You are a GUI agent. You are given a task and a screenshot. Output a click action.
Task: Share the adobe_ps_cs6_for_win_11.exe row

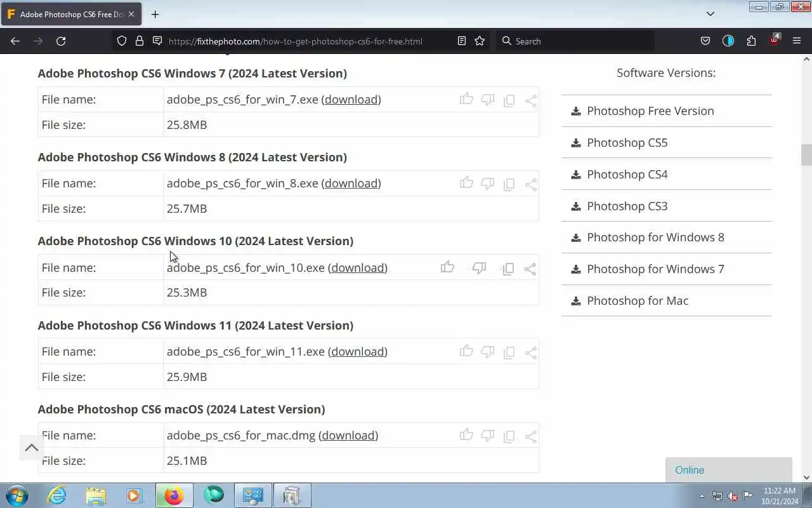click(x=531, y=352)
